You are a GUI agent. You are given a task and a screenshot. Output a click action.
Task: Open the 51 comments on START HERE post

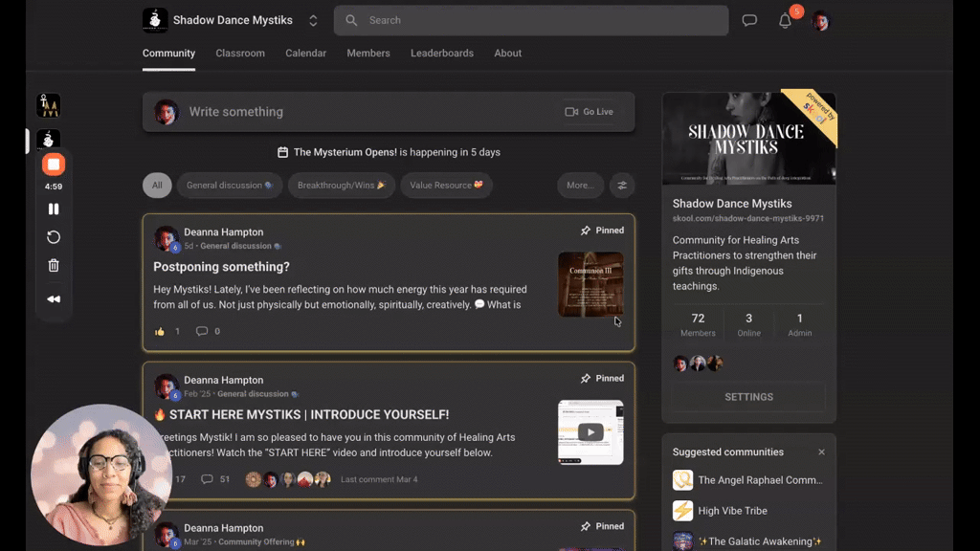click(x=215, y=479)
